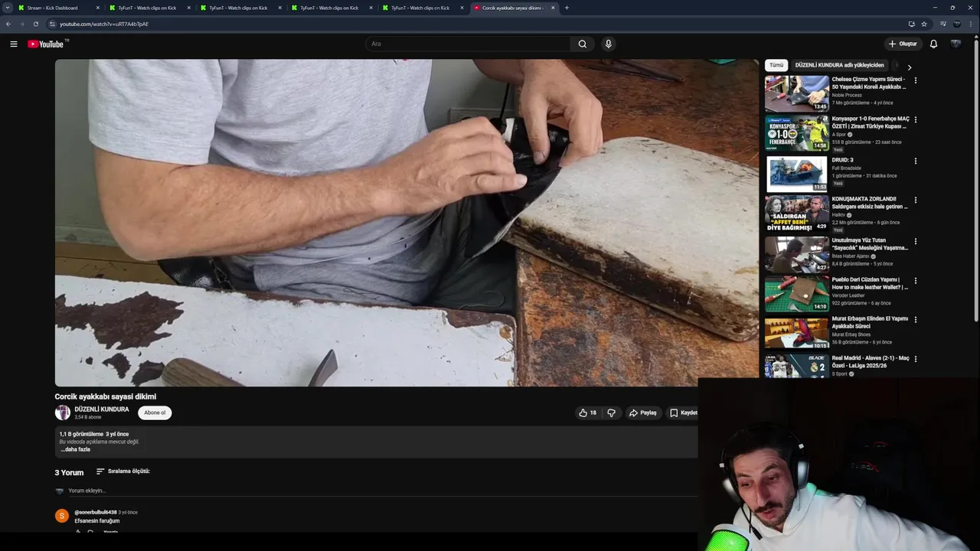
Task: Open the YouTube hamburger guide menu
Action: (x=13, y=44)
